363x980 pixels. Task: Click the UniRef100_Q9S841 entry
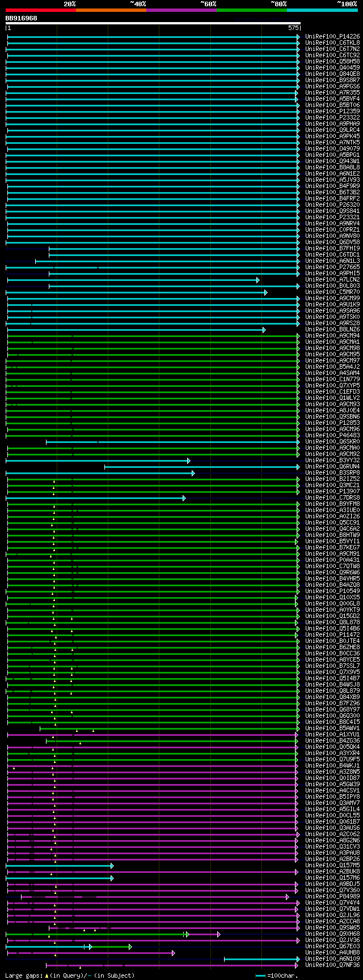[x=332, y=211]
